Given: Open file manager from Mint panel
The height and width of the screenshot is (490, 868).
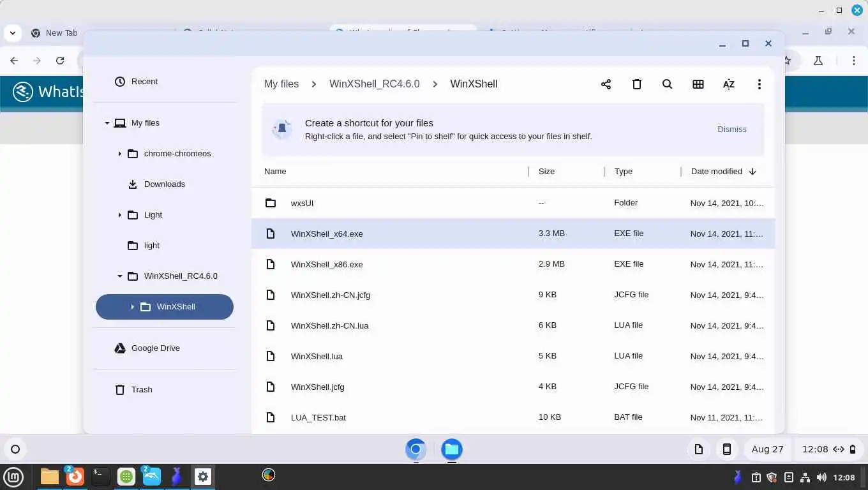Looking at the screenshot, I should coord(49,476).
